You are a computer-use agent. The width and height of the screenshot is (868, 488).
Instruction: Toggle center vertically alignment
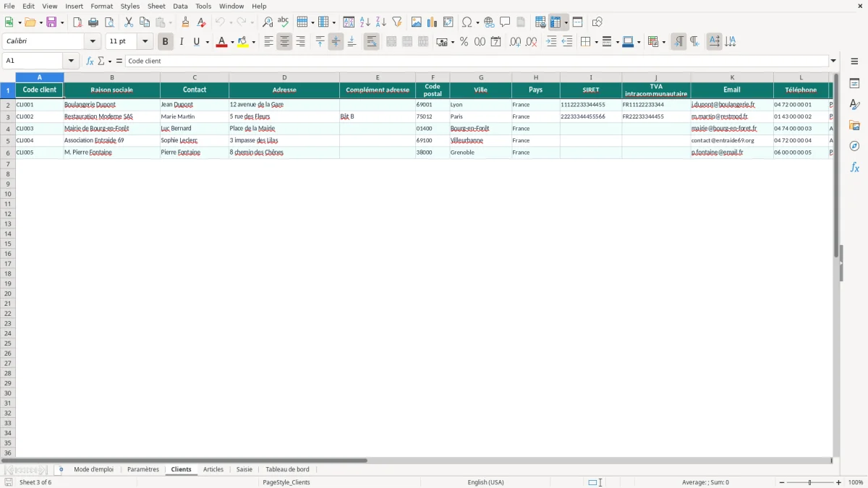click(336, 42)
